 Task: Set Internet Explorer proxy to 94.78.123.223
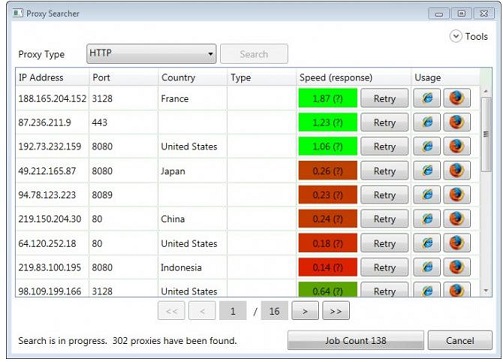click(x=427, y=195)
